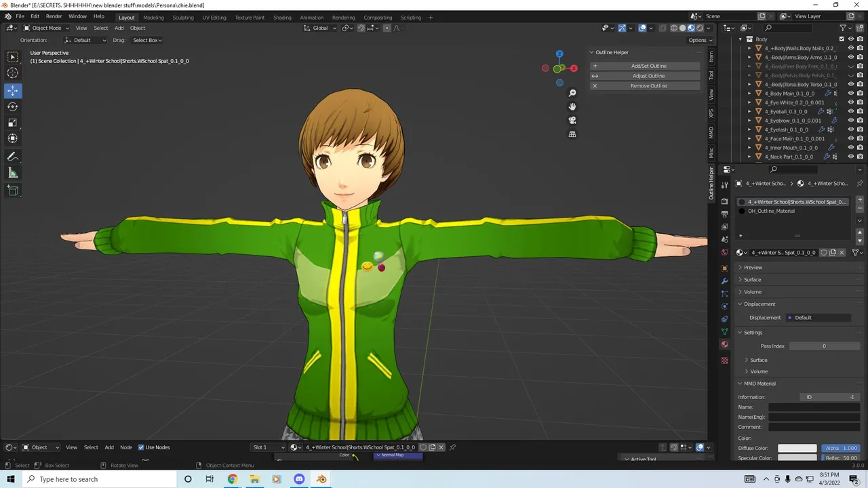
Task: Click the Adjust Outline button
Action: 644,76
